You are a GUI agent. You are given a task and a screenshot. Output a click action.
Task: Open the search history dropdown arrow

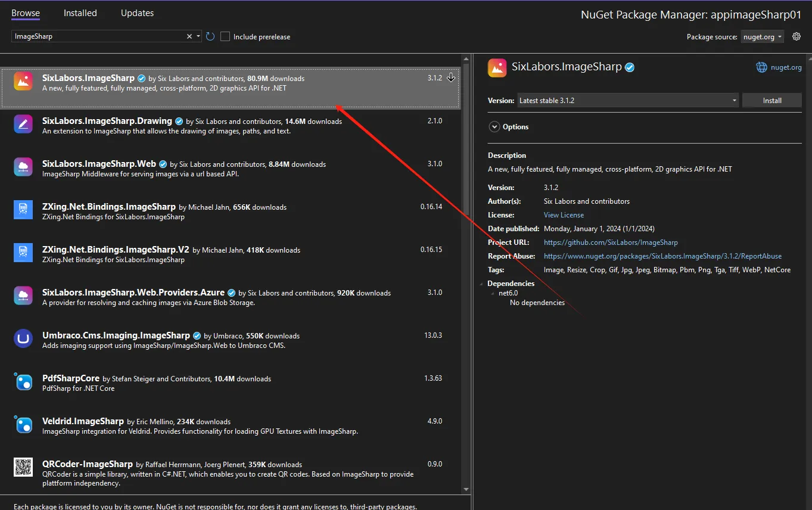coord(198,36)
